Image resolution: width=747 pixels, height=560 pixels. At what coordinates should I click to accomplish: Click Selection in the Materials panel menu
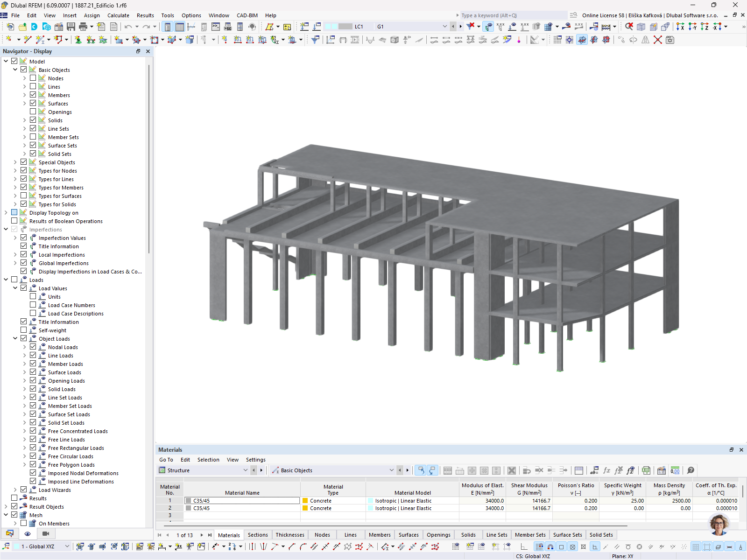click(208, 460)
